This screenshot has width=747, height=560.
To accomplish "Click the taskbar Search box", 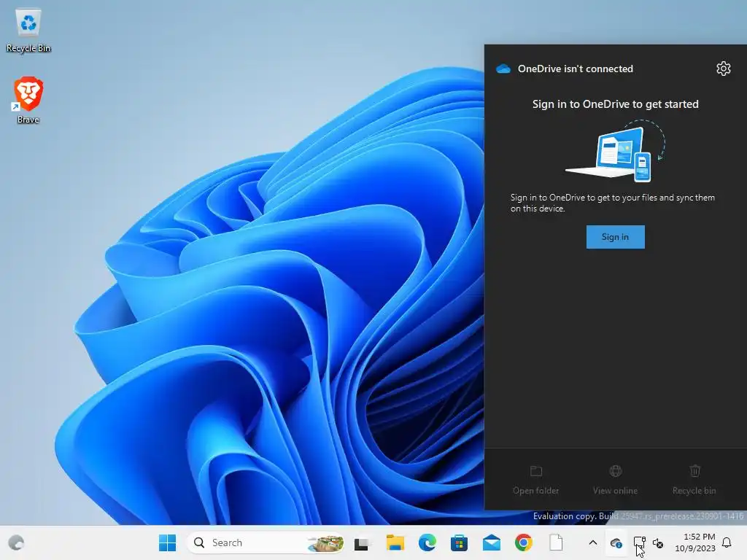I will [266, 542].
